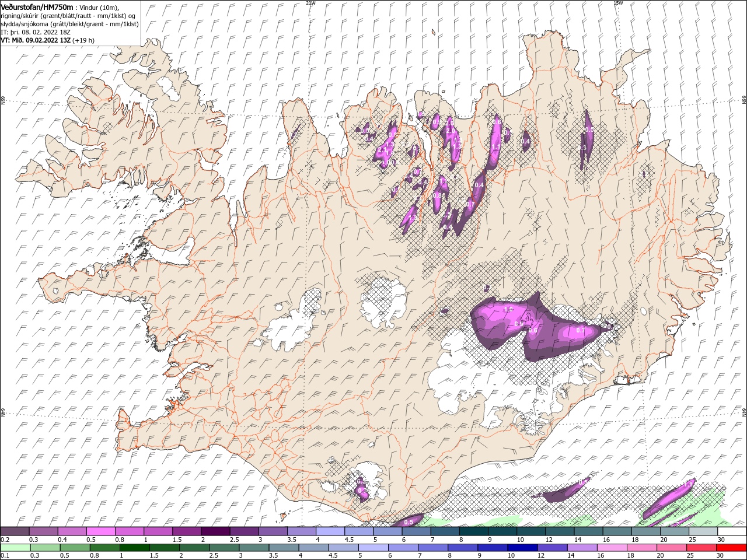Select the 'rigning/skúrir' line in the header
Image resolution: width=747 pixels, height=560 pixels.
coord(68,16)
